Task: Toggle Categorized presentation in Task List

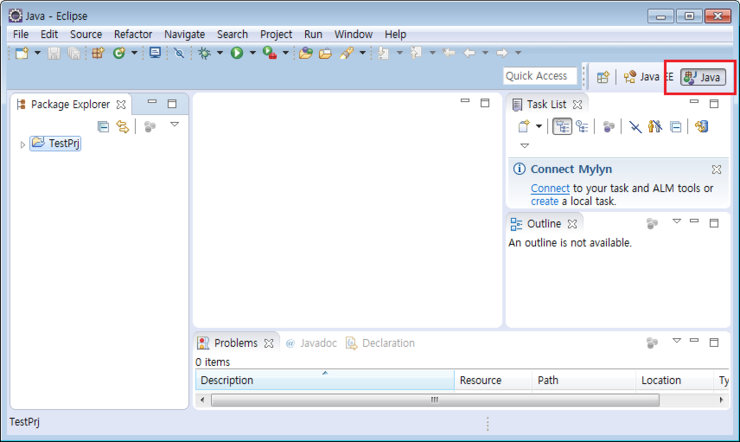Action: pyautogui.click(x=562, y=126)
